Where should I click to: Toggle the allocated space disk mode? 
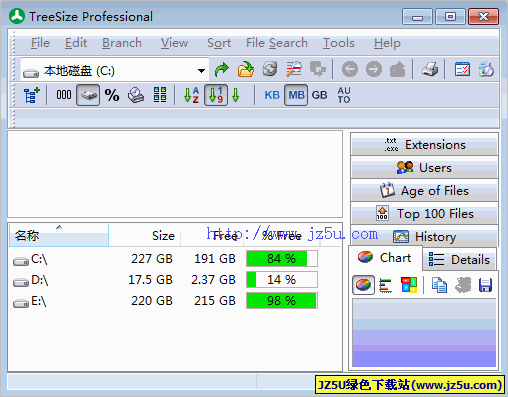click(x=88, y=95)
